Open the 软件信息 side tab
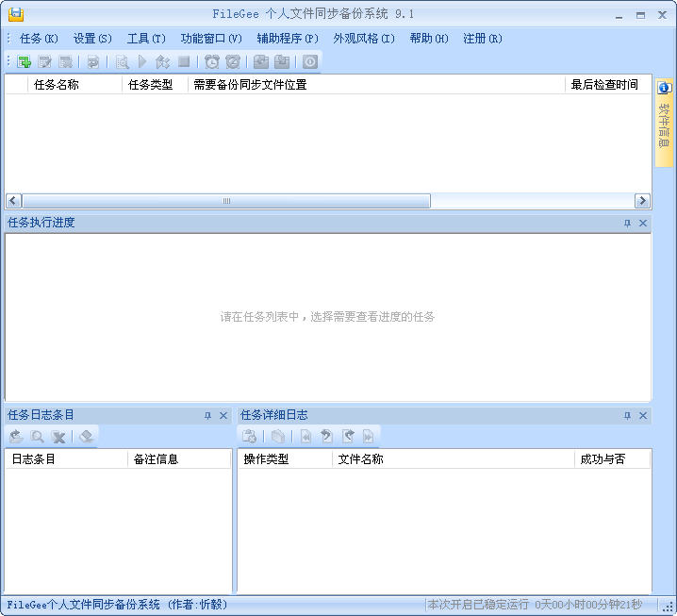The image size is (677, 616). (x=664, y=123)
